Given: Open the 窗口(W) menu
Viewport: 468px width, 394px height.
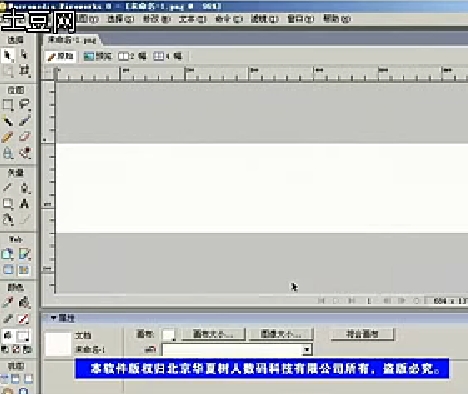Looking at the screenshot, I should 301,19.
